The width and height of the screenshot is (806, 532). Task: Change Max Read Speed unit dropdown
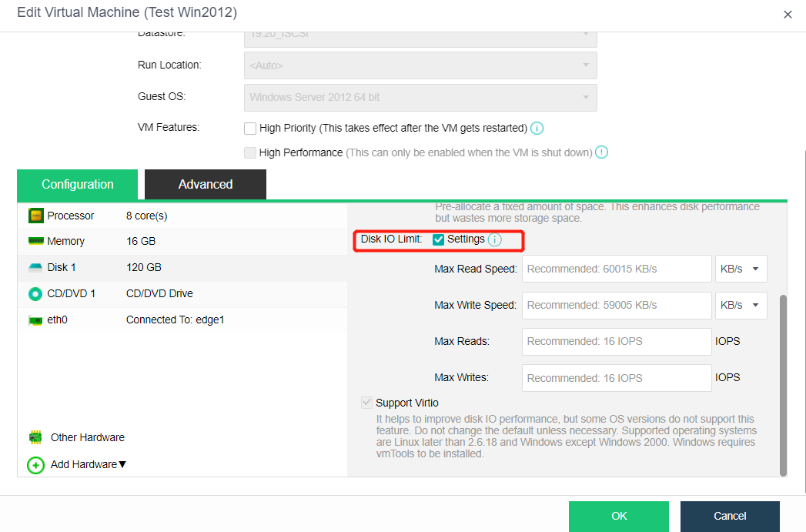741,269
